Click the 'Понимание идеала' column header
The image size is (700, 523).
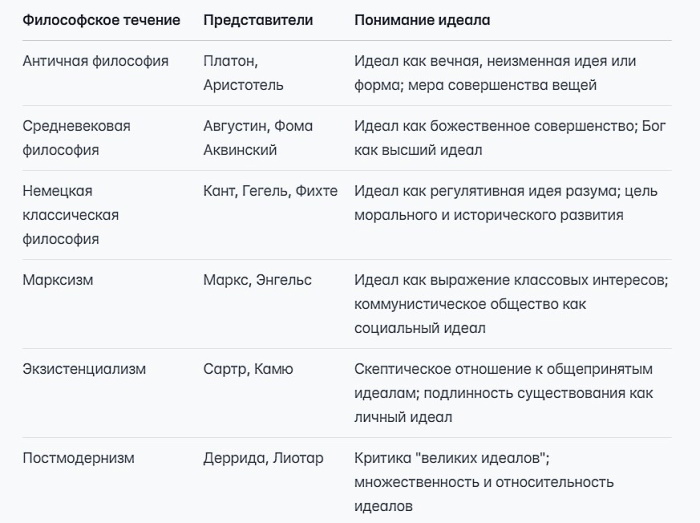point(422,20)
